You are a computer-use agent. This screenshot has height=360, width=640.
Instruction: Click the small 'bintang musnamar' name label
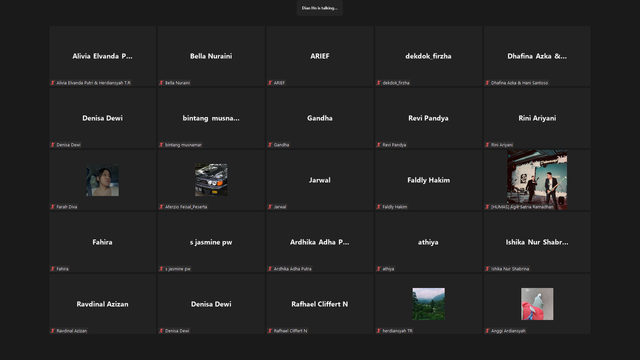[183, 145]
